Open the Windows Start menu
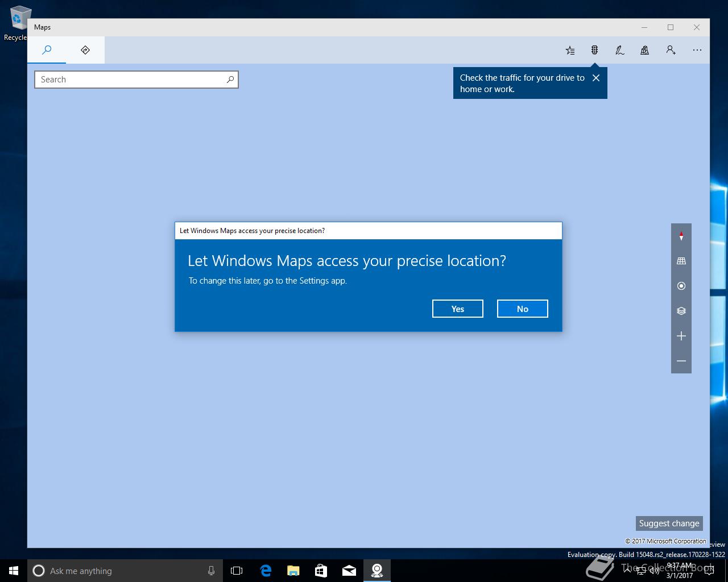The height and width of the screenshot is (582, 728). pos(14,571)
